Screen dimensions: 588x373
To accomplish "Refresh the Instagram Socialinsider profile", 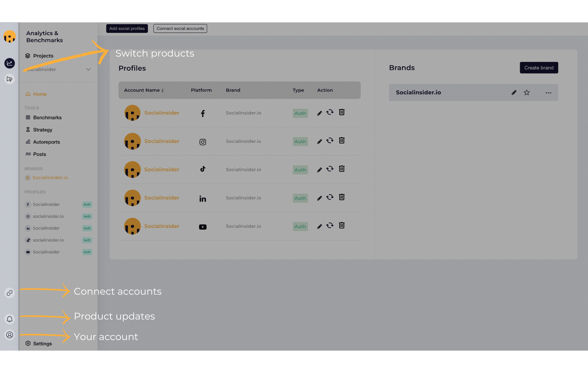I will click(330, 140).
